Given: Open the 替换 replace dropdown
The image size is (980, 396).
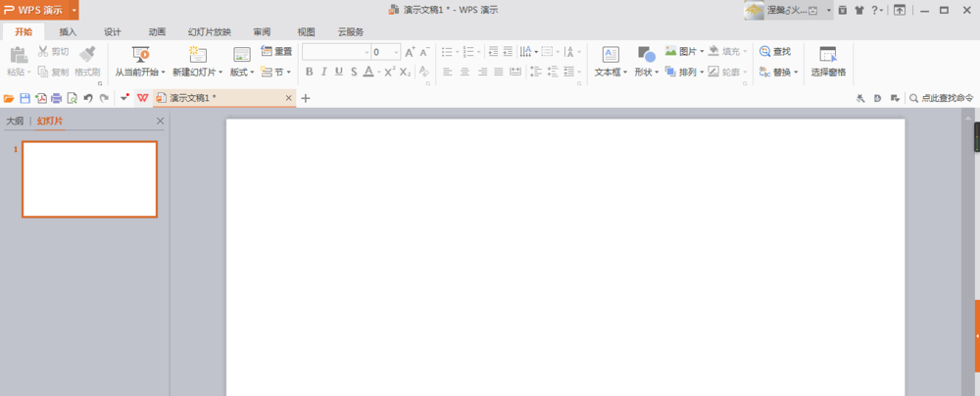Looking at the screenshot, I should (779, 72).
